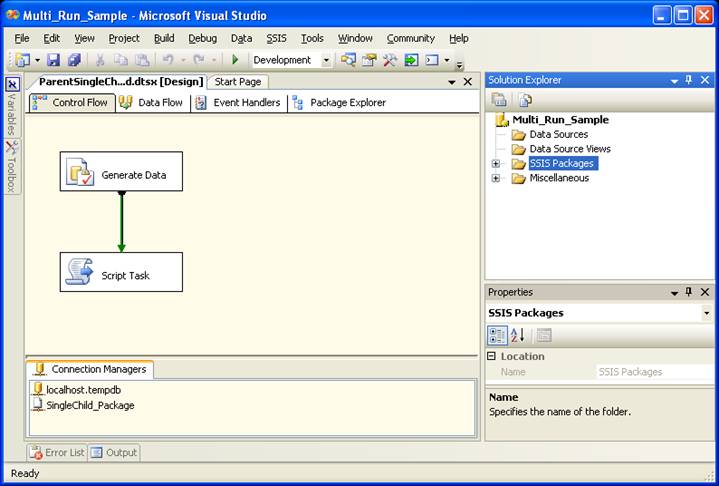The width and height of the screenshot is (719, 486).
Task: Open the View menu
Action: [84, 39]
